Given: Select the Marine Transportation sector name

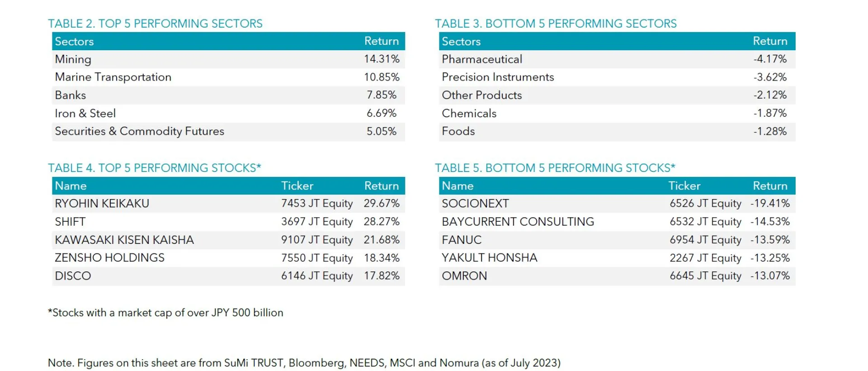Looking at the screenshot, I should coord(113,77).
